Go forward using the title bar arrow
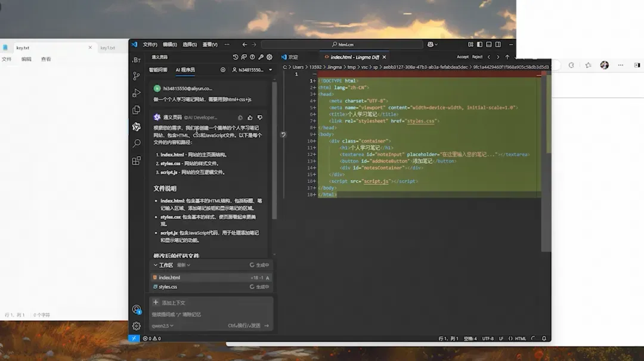 (x=254, y=44)
